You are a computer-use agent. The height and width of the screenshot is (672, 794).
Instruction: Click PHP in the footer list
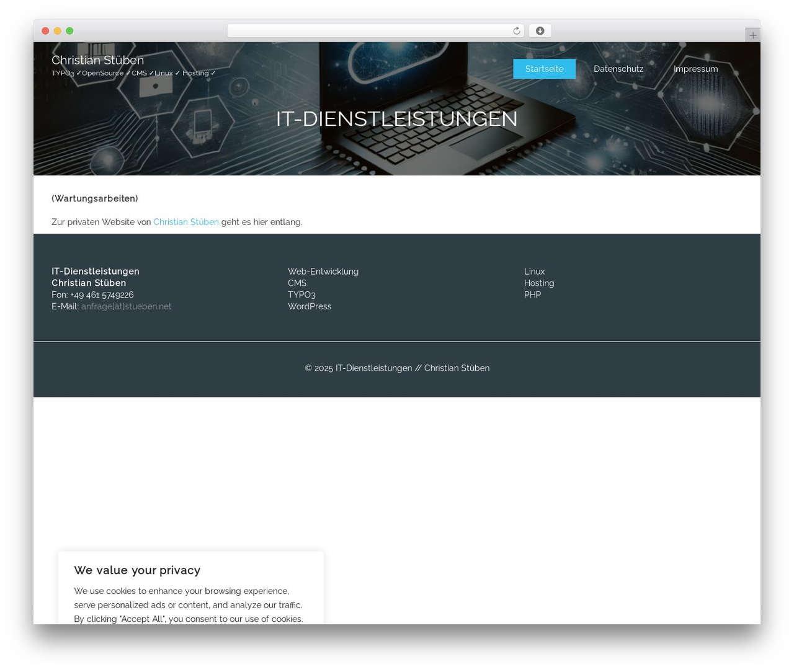[x=532, y=294]
